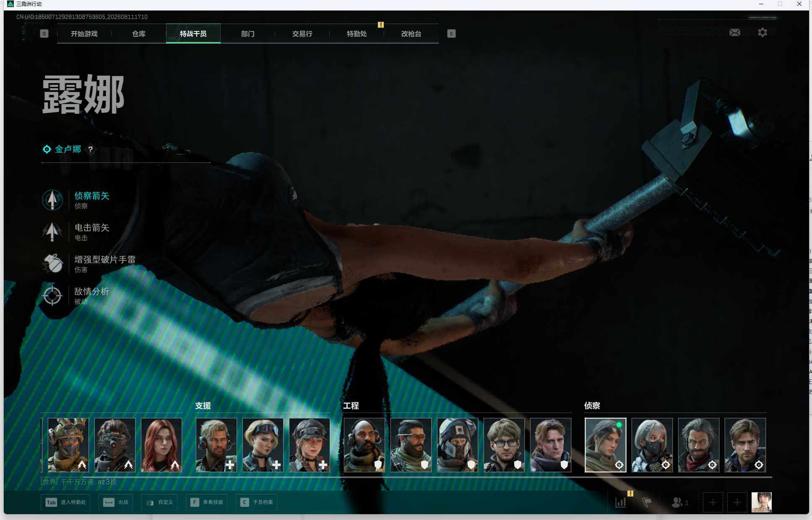812x520 pixels.
Task: Switch to the 仓库 tab
Action: coord(139,34)
